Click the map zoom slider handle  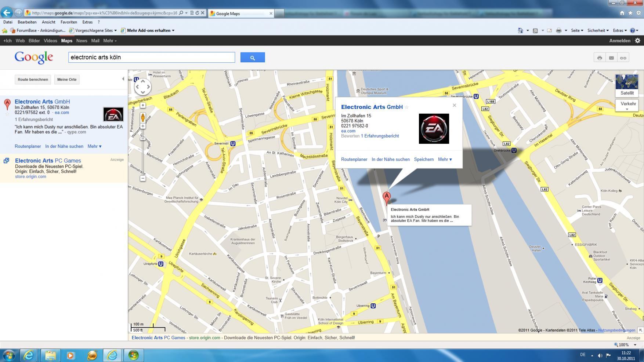(x=143, y=138)
